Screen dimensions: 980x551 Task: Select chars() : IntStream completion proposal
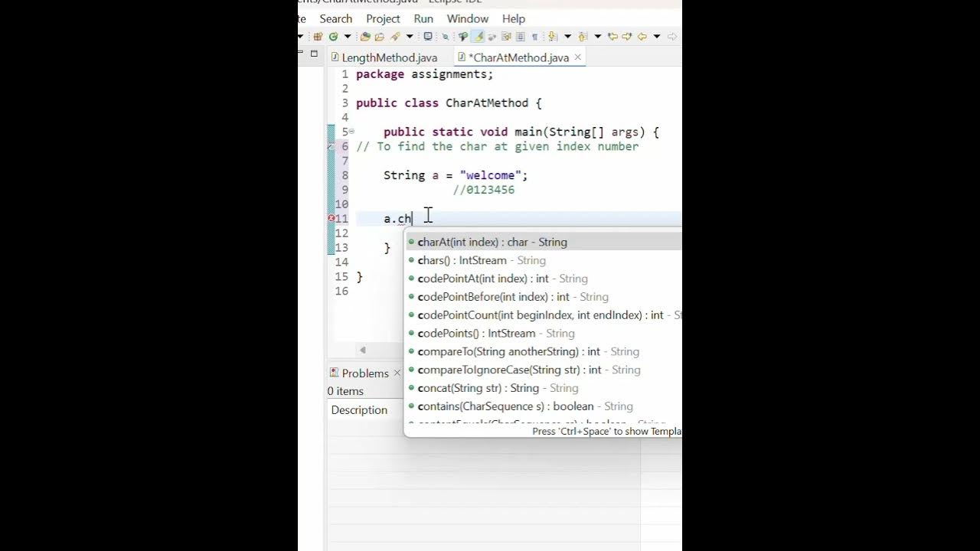coord(544,260)
